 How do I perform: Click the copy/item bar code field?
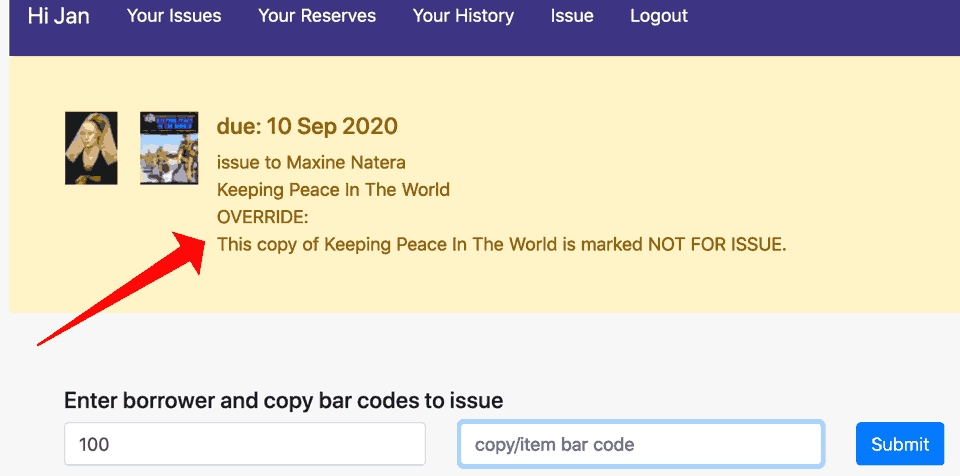click(x=640, y=444)
